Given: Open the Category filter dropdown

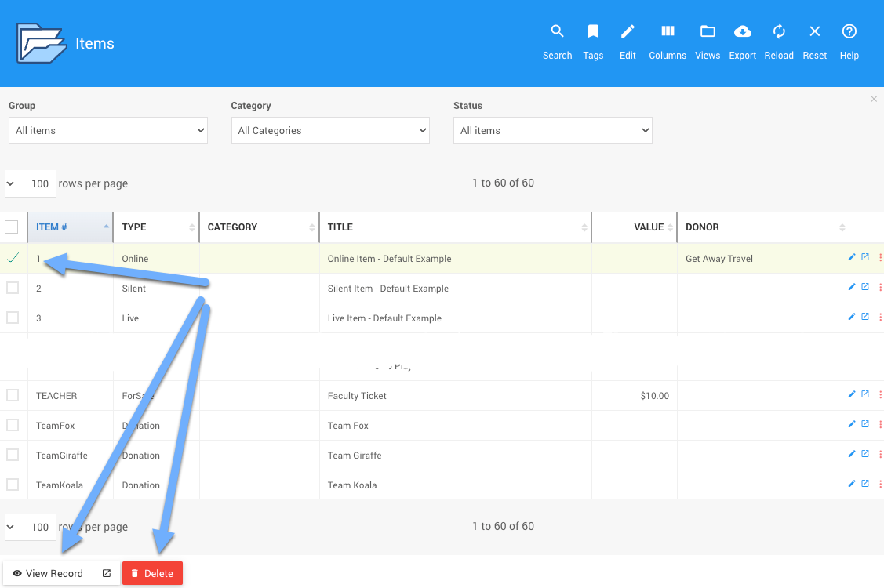Looking at the screenshot, I should 330,131.
